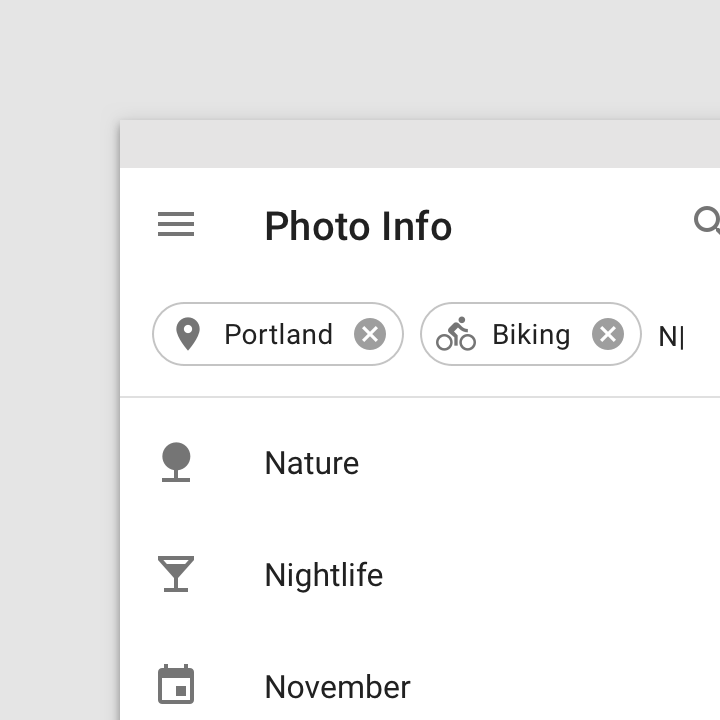Click the blank row space right of Nature
Viewport: 720px width, 720px height.
(x=540, y=462)
